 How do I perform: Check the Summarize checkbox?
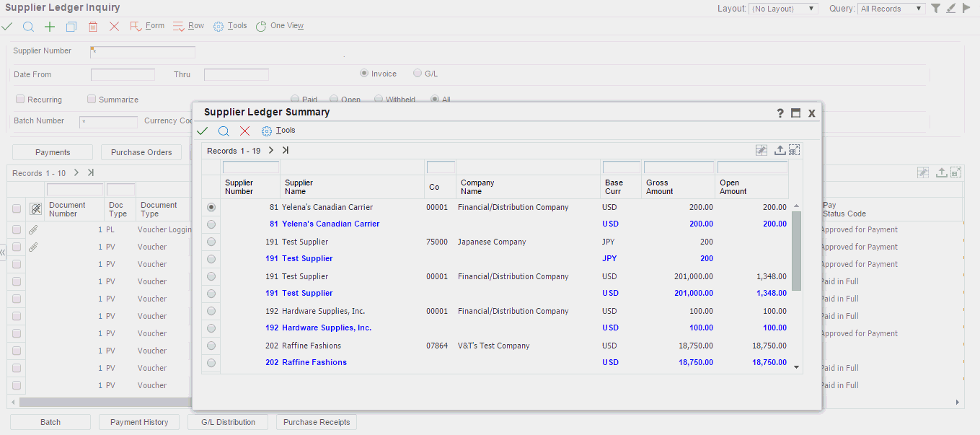point(92,100)
